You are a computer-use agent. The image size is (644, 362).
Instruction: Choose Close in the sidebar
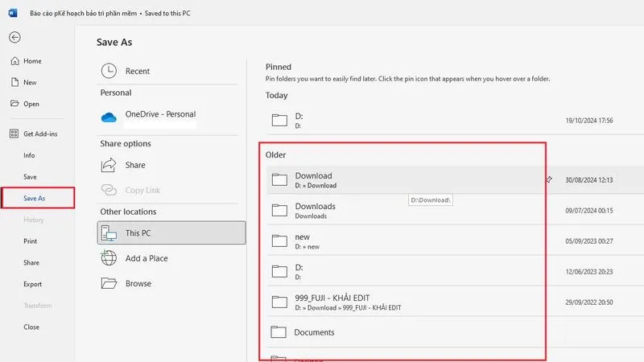click(31, 327)
